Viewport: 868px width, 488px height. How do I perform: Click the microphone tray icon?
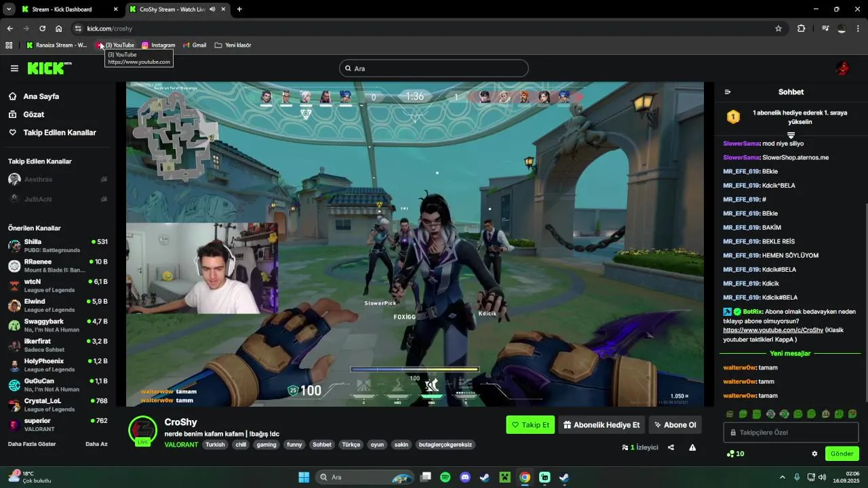pos(797,477)
